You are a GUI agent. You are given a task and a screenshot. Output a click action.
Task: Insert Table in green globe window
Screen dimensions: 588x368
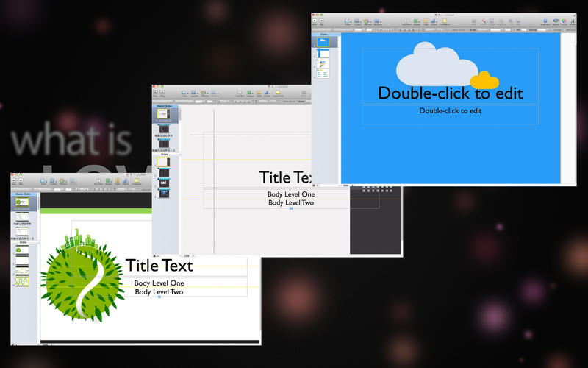[x=118, y=182]
